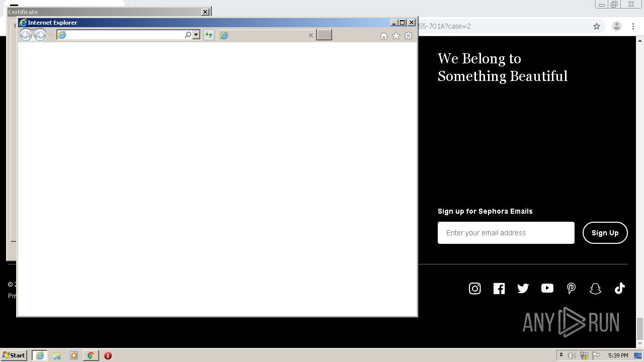644x362 pixels.
Task: Open the Action Center flag icon
Action: [x=596, y=355]
